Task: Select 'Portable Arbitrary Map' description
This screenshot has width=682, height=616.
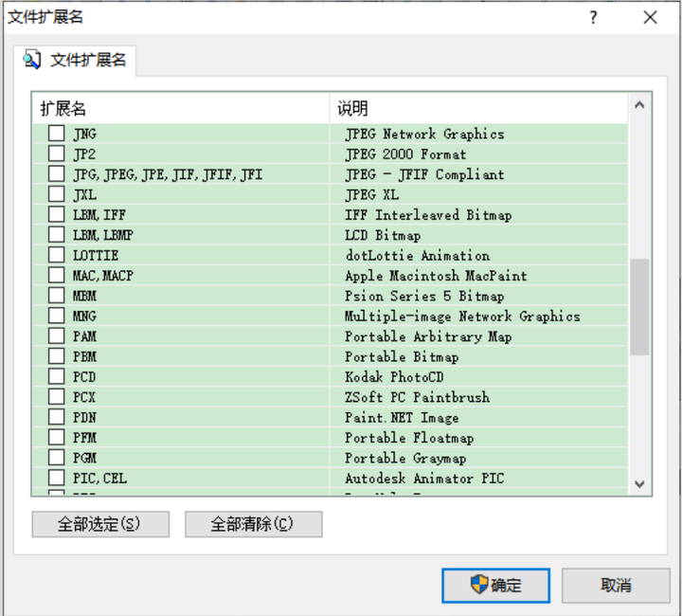Action: coord(428,336)
